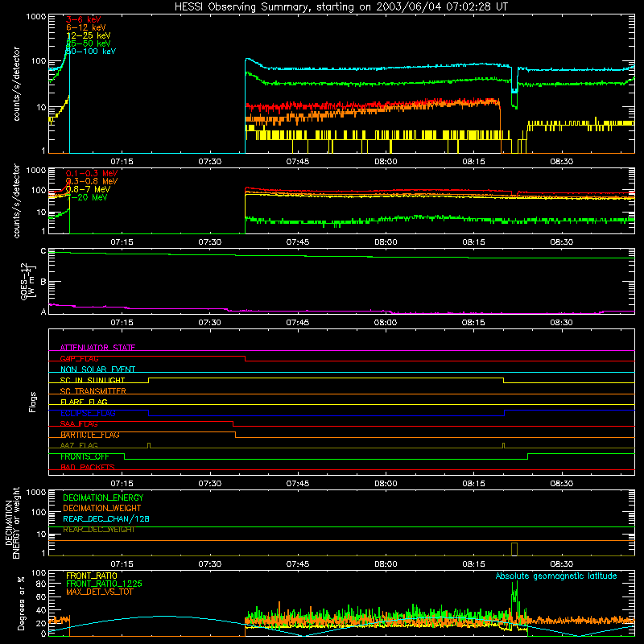Click the MAX_DET_VS_TOT legend label
This screenshot has height=644, width=644.
(x=100, y=592)
